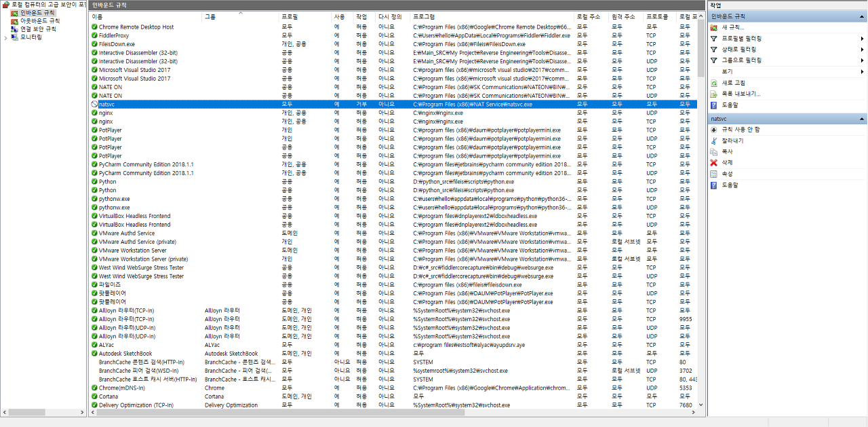Click the 아웃바운드 규칙 tree icon
This screenshot has height=427, width=868.
tap(15, 21)
